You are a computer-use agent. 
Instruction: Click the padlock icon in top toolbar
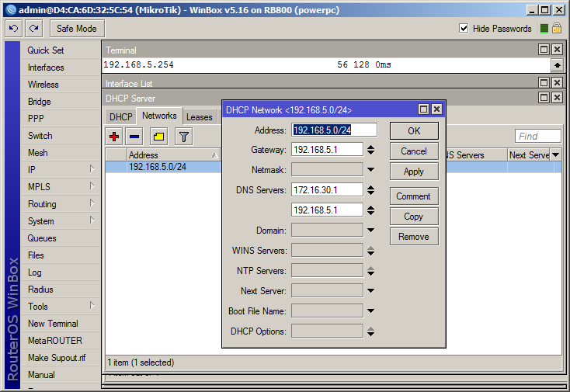coord(557,29)
